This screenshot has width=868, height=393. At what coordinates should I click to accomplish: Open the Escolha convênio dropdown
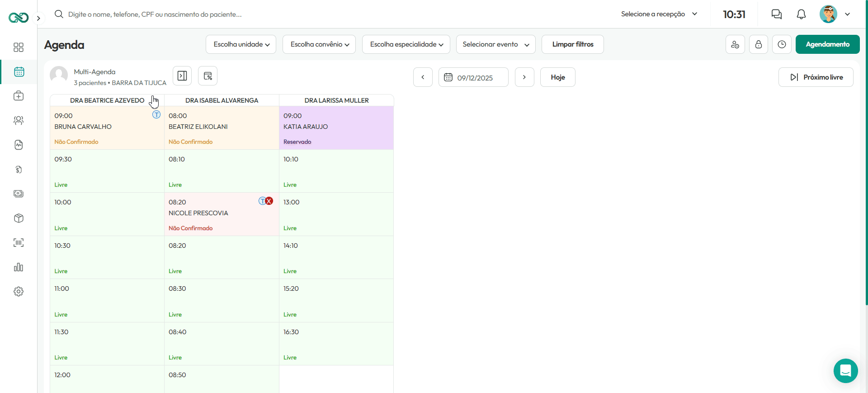(319, 44)
